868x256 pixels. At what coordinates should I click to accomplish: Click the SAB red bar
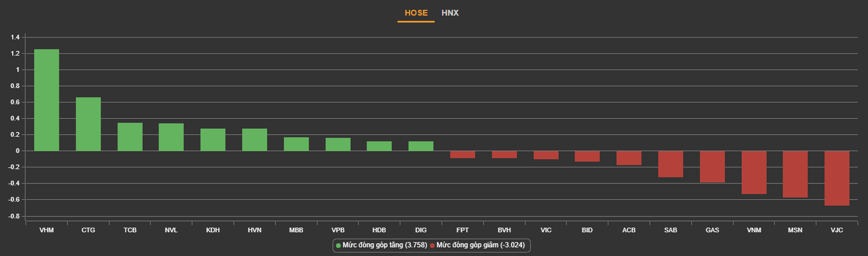pos(671,164)
